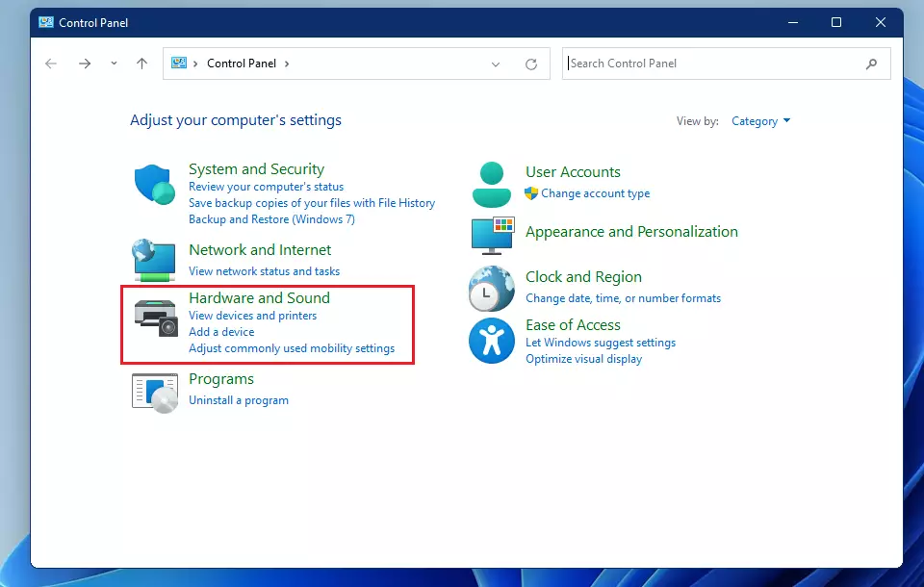Viewport: 924px width, 587px height.
Task: Open Review your computer's status
Action: click(266, 187)
